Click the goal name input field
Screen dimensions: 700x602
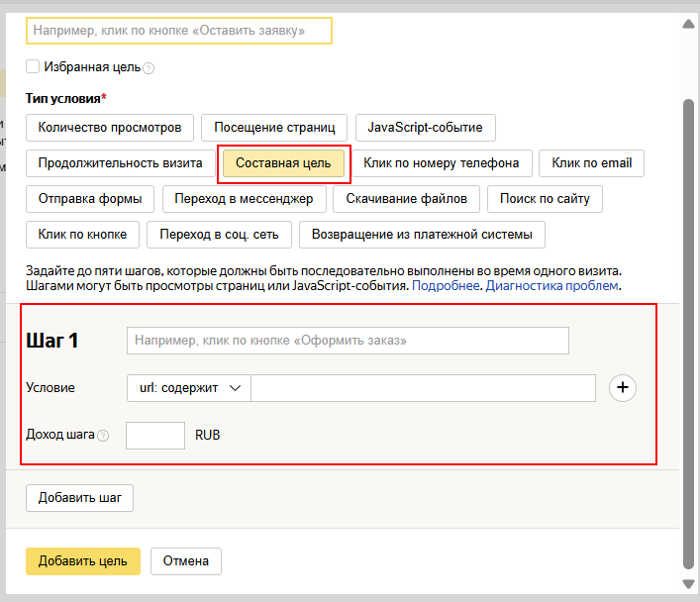[x=179, y=31]
